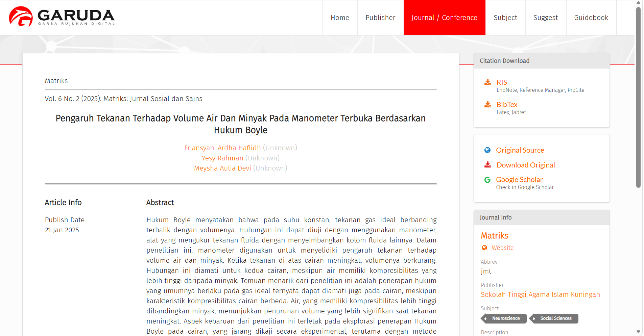Viewport: 644px width, 336px height.
Task: Click the article title Pengaruh Tekanan Terhadap Volume
Action: [x=240, y=124]
